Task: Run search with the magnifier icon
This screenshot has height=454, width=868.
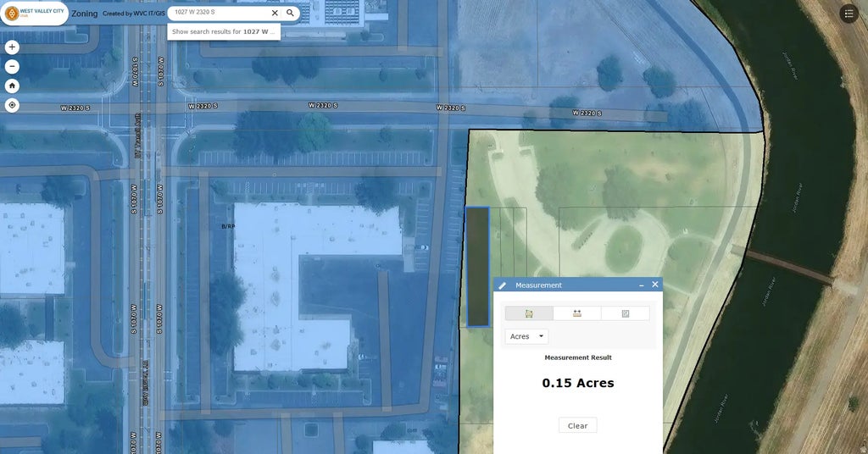Action: coord(290,13)
